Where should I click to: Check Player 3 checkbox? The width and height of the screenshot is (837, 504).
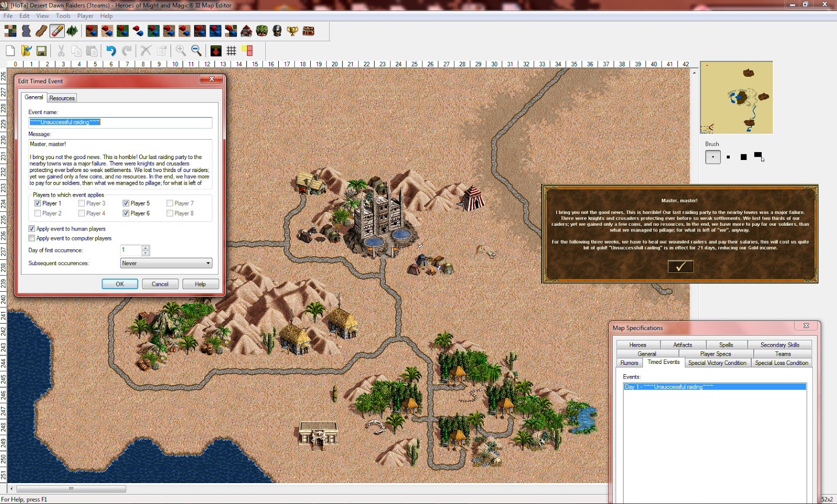coord(82,203)
